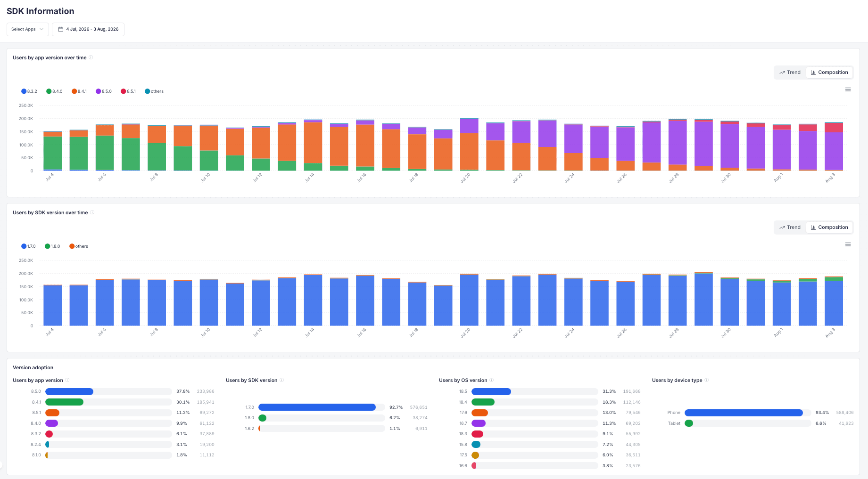
Task: Click the 36,511 count for OS 17.5
Action: point(633,455)
